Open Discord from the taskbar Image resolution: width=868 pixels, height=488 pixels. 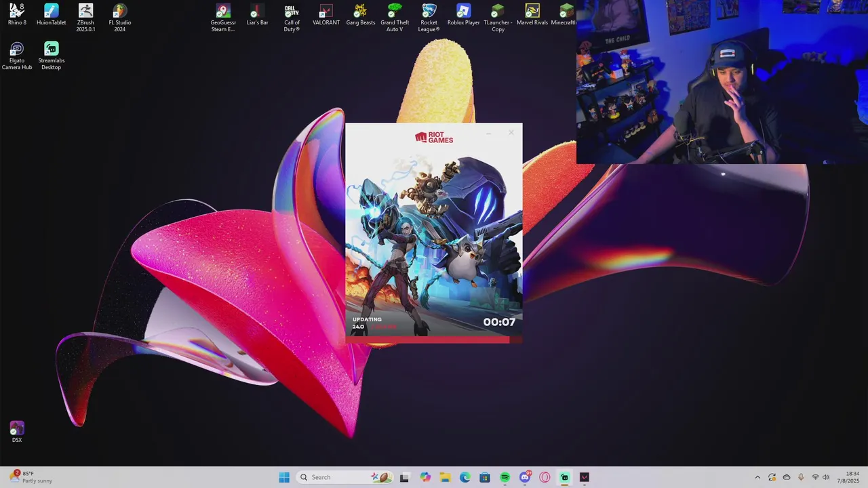[x=525, y=477]
